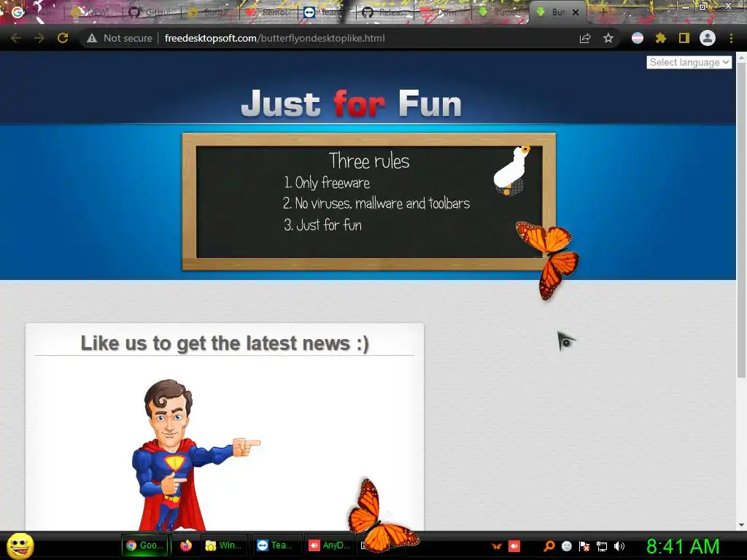This screenshot has width=747, height=560.
Task: Click the browser forward arrow
Action: click(x=39, y=38)
